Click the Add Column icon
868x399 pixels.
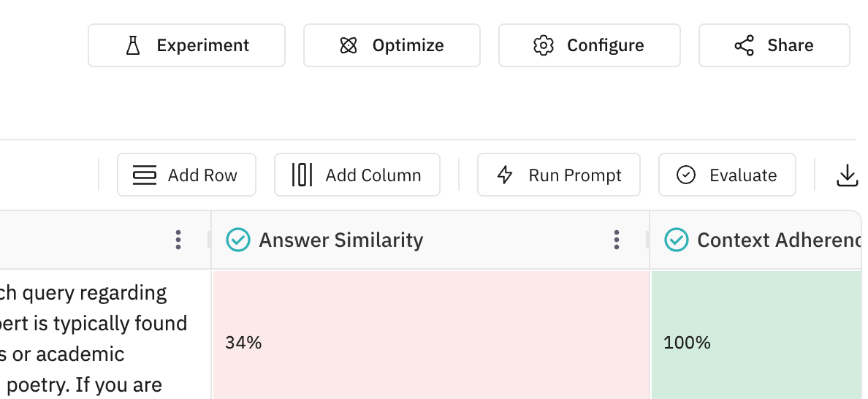pos(302,175)
